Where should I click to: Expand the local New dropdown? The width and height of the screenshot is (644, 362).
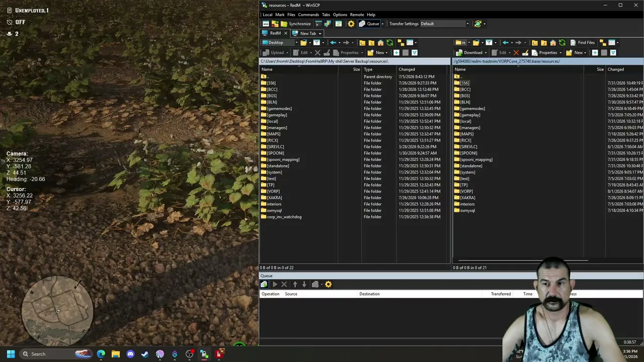(386, 53)
